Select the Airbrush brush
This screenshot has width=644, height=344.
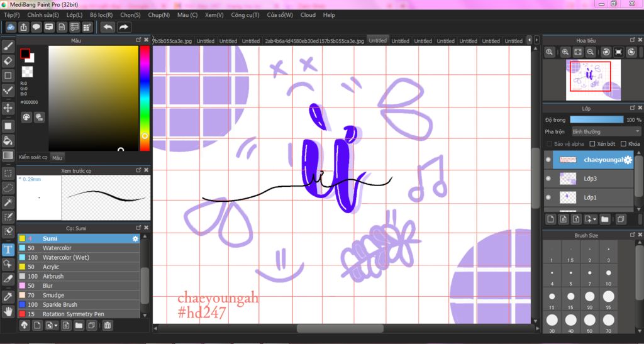pyautogui.click(x=79, y=276)
